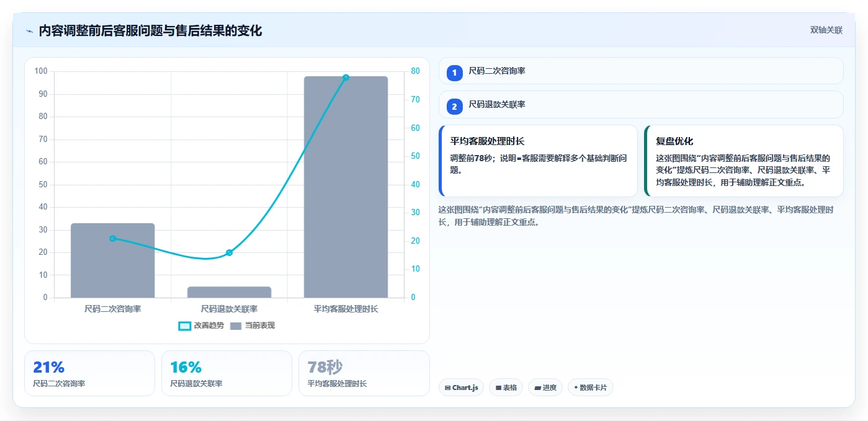Open the 复盘优化 info card
Screen dimensions: 868x421
[744, 161]
